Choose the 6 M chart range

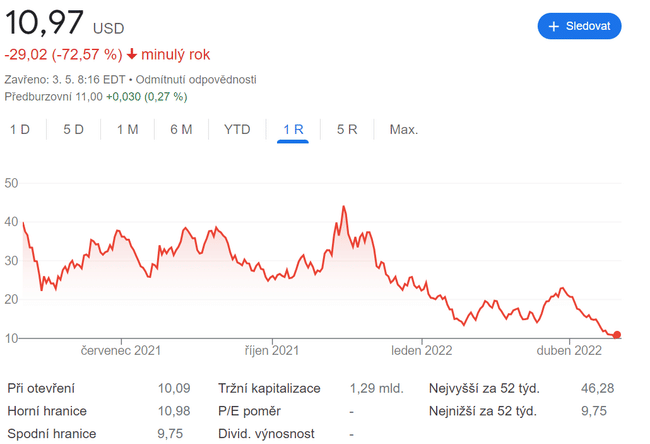click(x=181, y=129)
